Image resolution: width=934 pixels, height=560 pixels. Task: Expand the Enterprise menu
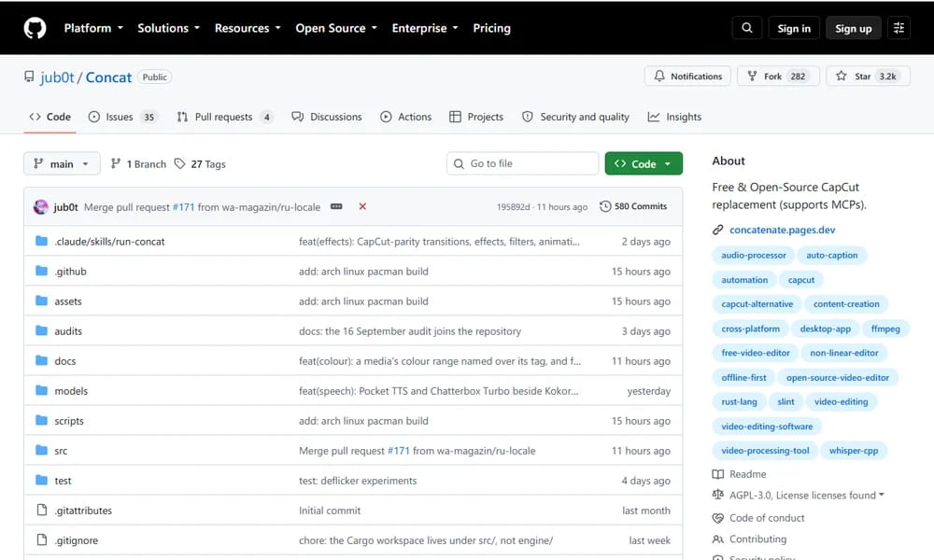coord(425,28)
